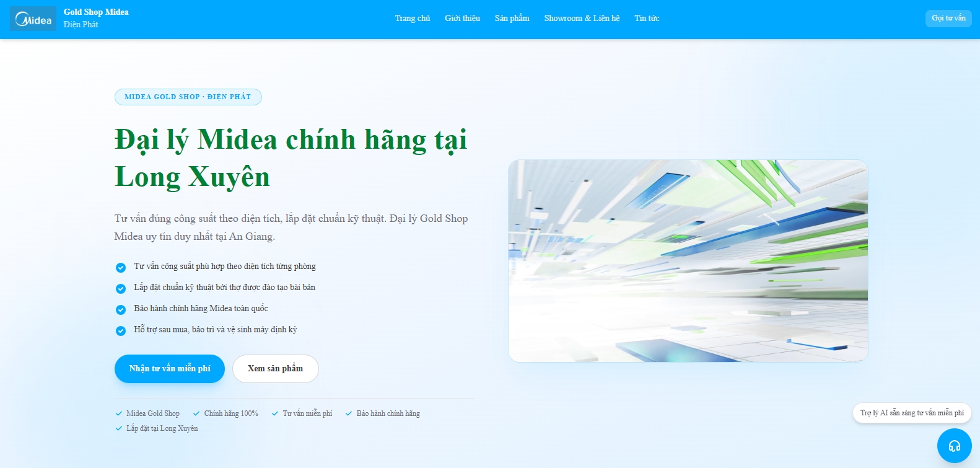Go to Trang chủ page
This screenshot has height=468, width=980.
click(x=413, y=19)
